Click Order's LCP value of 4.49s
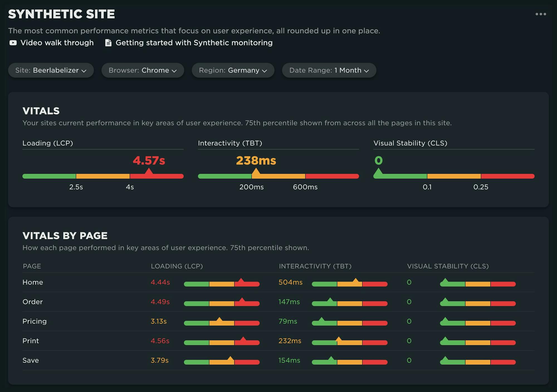This screenshot has width=557, height=392. [160, 302]
